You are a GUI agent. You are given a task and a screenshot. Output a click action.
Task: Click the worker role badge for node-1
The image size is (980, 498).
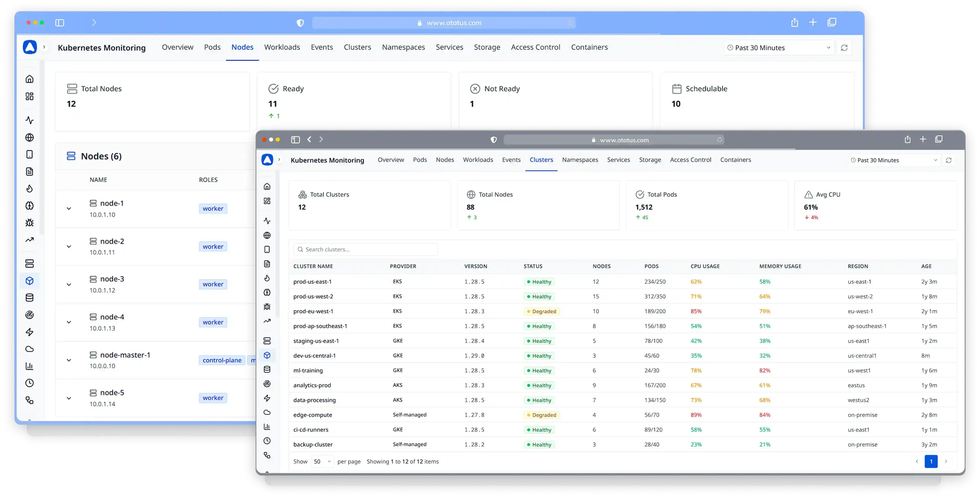pyautogui.click(x=213, y=209)
